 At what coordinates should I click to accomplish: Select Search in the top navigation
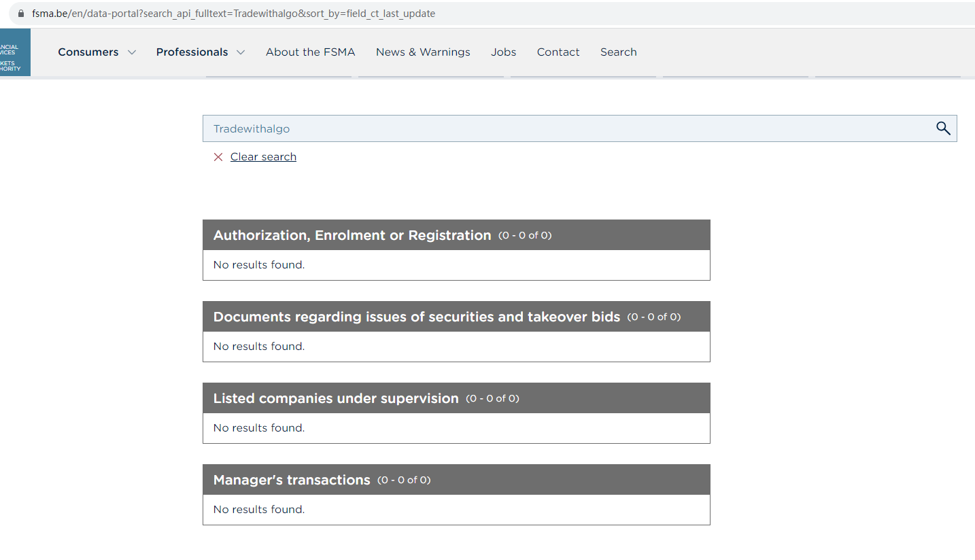coord(618,52)
